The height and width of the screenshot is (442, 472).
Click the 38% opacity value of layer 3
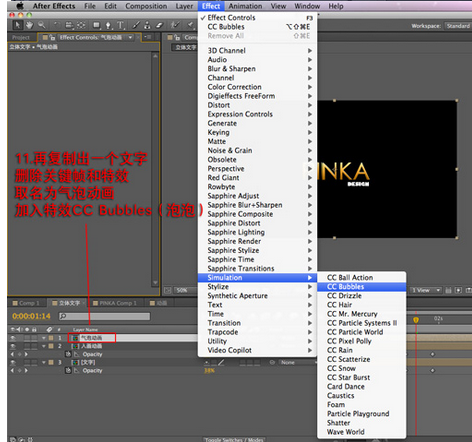tap(209, 370)
